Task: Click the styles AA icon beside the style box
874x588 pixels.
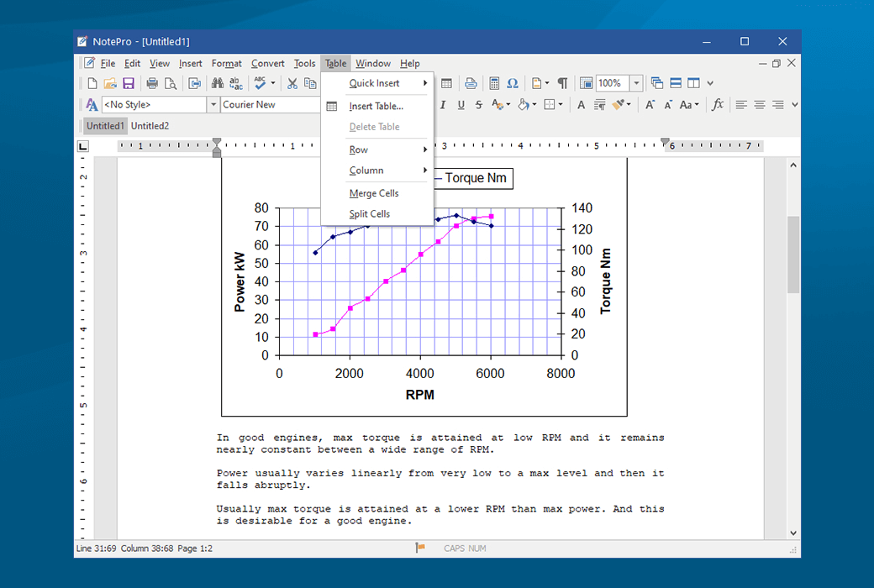Action: [92, 105]
